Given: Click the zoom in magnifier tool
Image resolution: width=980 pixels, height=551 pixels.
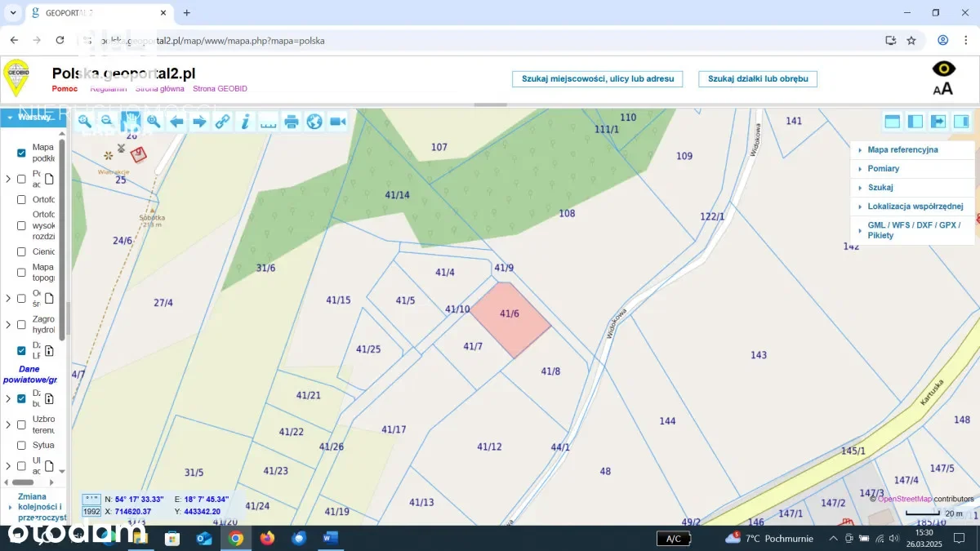Looking at the screenshot, I should point(84,122).
